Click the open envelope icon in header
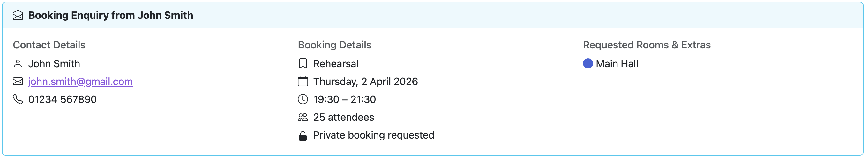 click(18, 16)
